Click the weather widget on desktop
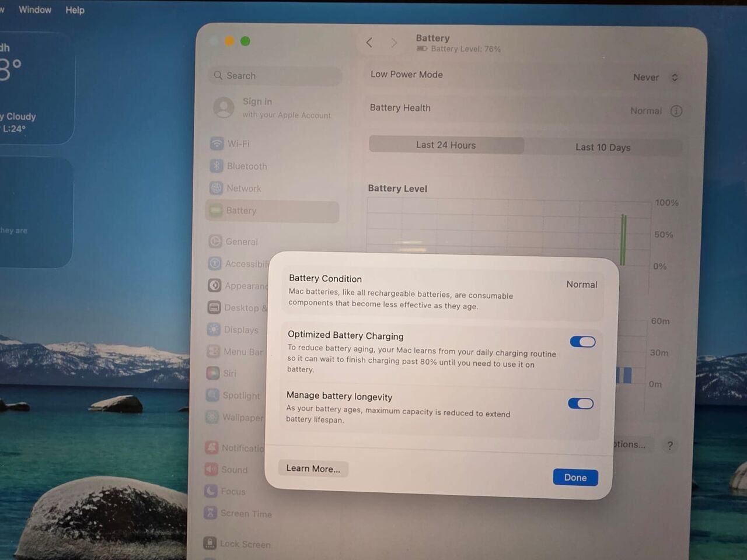The width and height of the screenshot is (747, 560). 36,87
